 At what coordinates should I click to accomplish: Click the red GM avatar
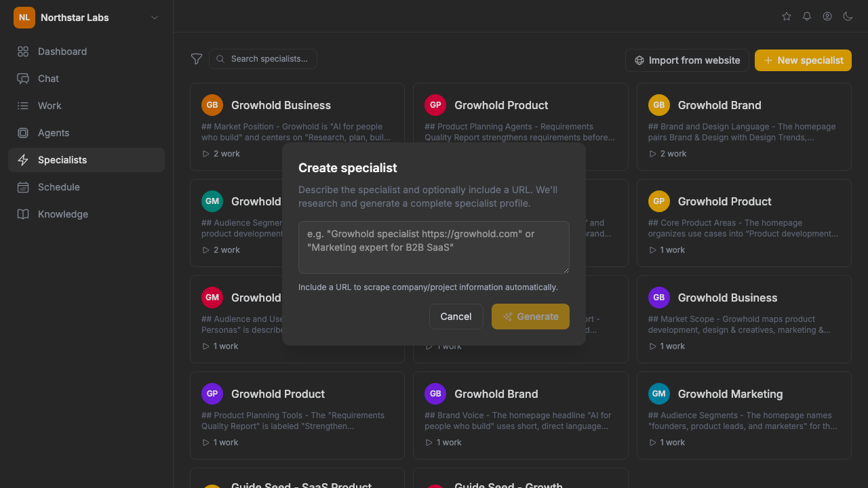pos(212,298)
